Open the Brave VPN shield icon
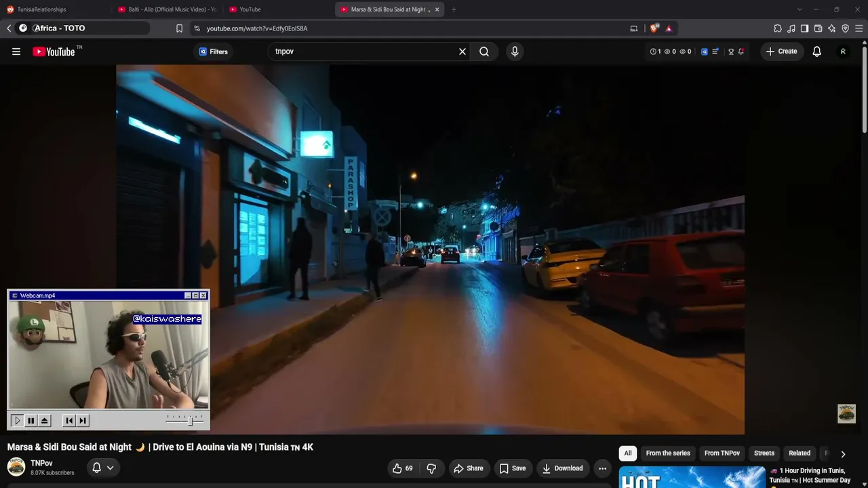 (x=846, y=28)
